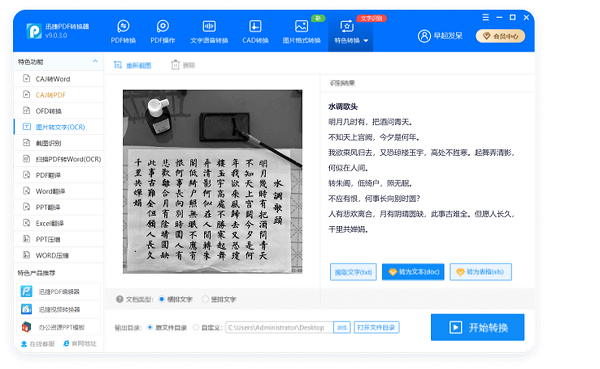Click the 重新截图 recapture button
The height and width of the screenshot is (369, 600).
point(133,65)
